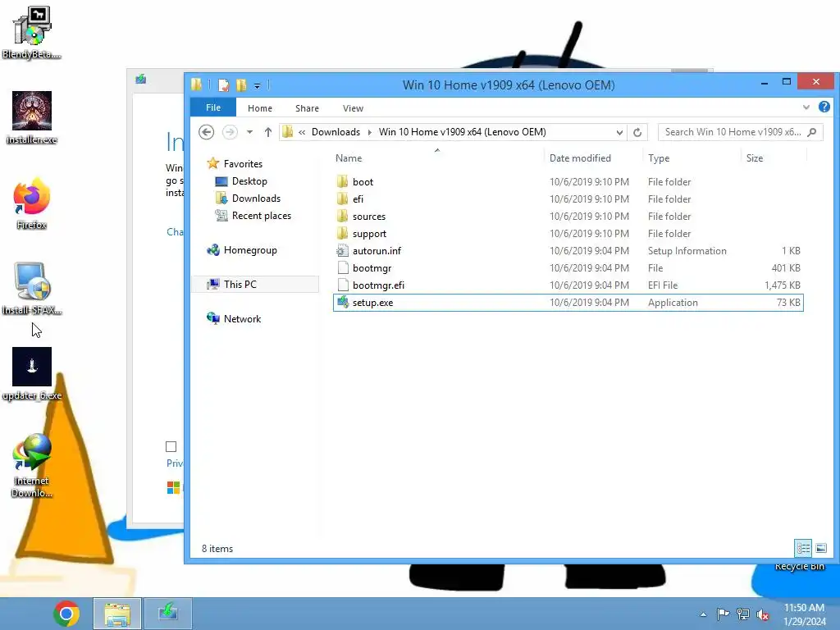Select the sources folder
This screenshot has width=840, height=630.
(x=568, y=217)
